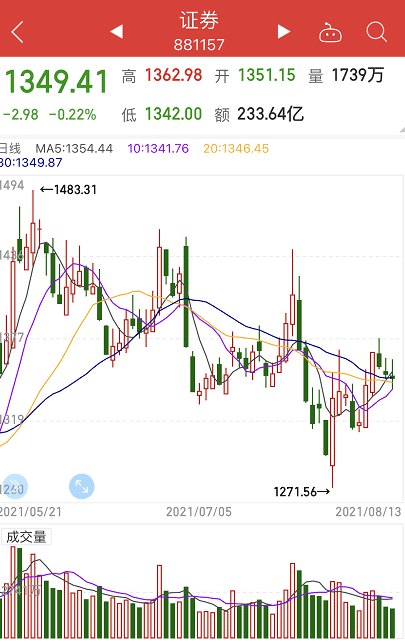
Task: Expand quote details corner triangle
Action: click(x=402, y=130)
